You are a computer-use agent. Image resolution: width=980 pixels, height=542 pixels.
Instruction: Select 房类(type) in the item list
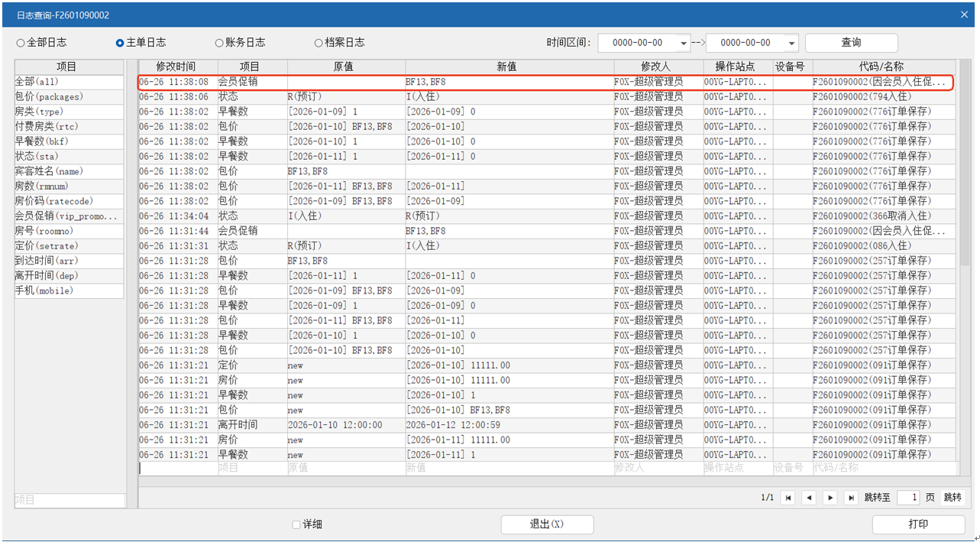(69, 112)
